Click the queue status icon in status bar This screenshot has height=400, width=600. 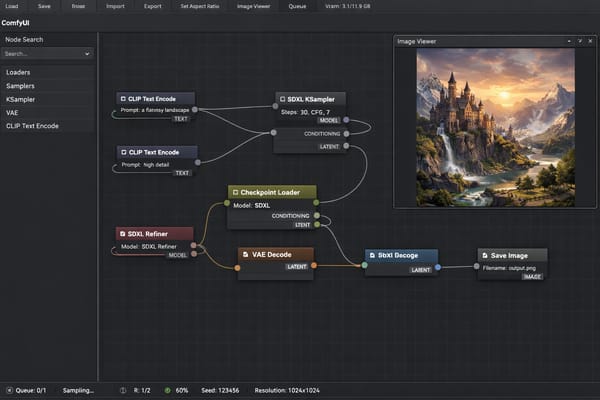tap(10, 390)
